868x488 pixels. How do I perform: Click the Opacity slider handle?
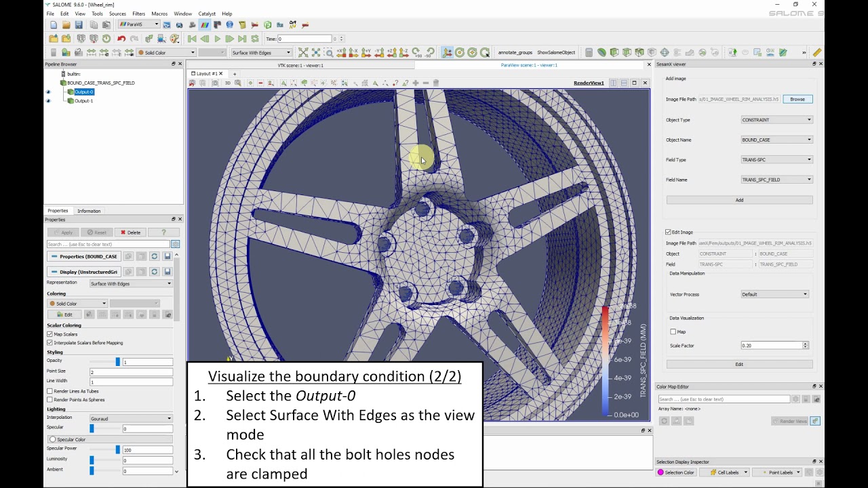pos(117,362)
